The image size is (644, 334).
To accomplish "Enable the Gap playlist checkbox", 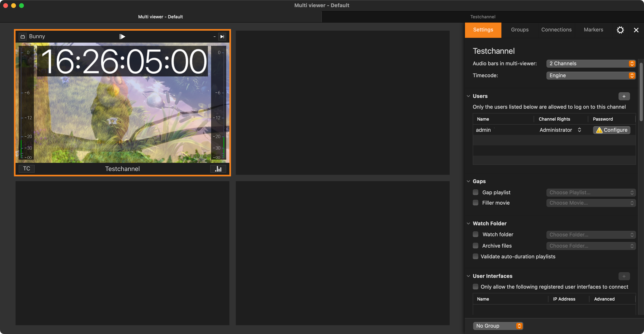I will tap(476, 192).
